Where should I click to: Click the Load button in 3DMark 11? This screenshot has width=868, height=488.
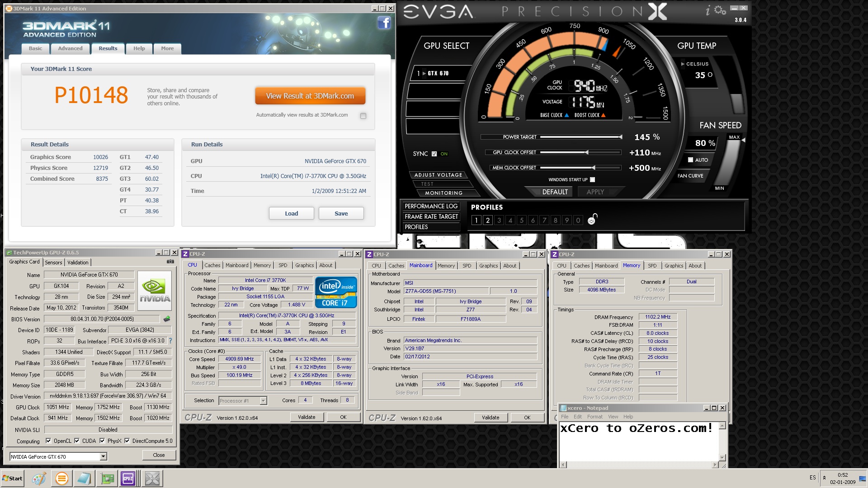tap(291, 213)
